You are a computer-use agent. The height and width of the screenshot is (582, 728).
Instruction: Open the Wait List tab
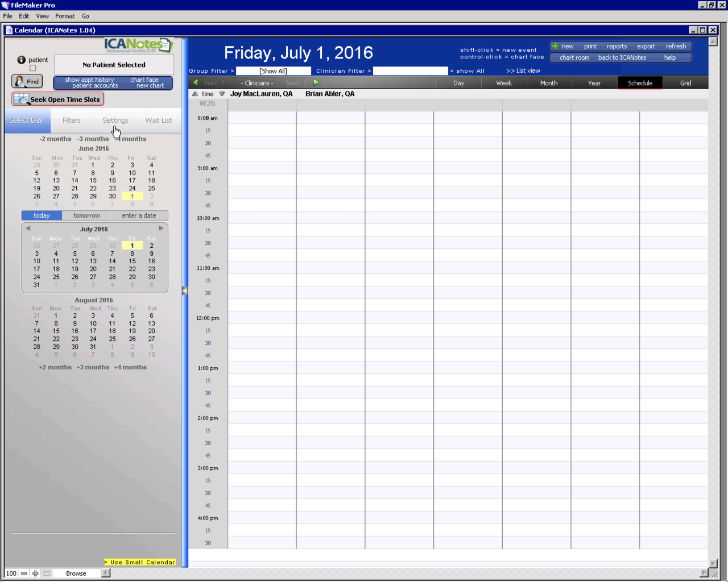(x=158, y=120)
